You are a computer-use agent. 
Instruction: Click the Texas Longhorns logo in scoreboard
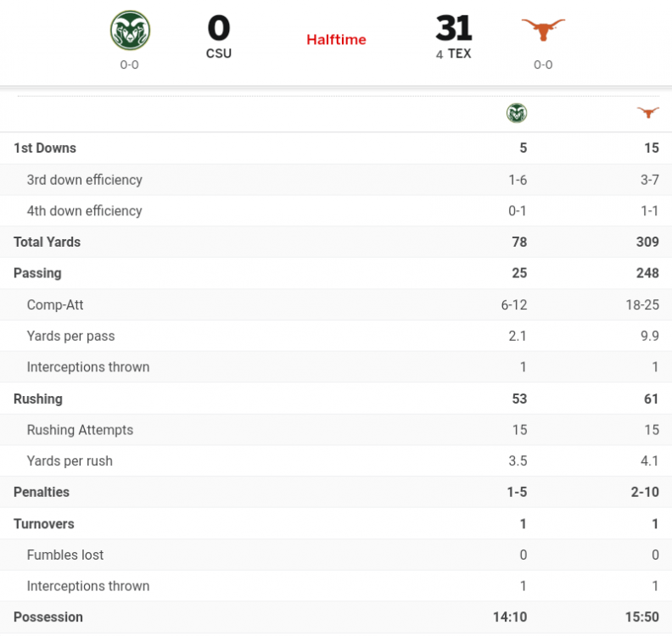click(x=542, y=31)
